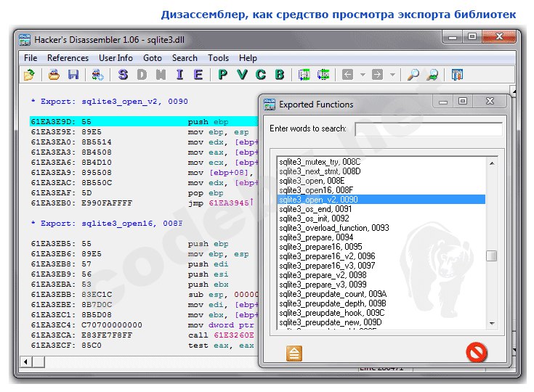Click the green C toolbar button

coord(261,75)
